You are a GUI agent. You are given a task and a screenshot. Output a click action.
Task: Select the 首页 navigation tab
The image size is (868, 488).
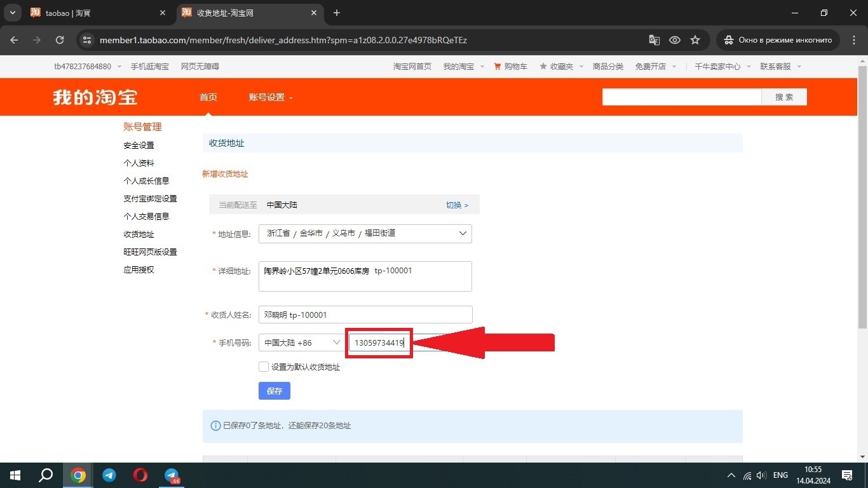click(x=208, y=97)
